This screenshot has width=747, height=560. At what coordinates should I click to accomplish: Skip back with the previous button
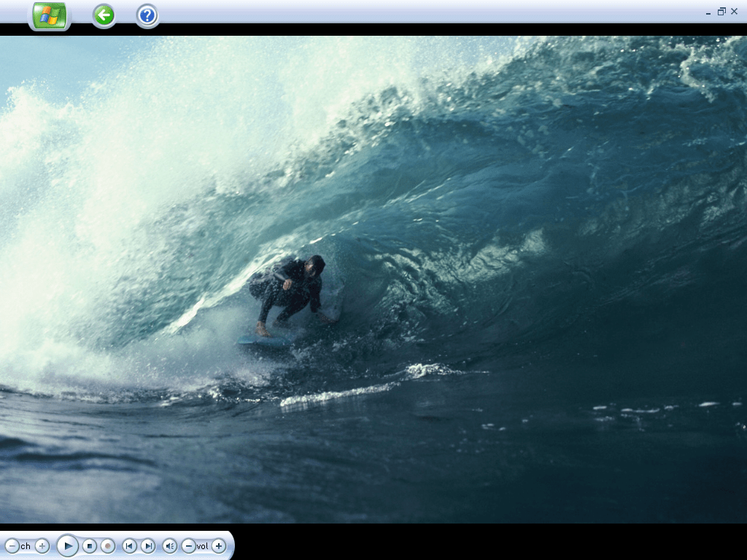(129, 545)
